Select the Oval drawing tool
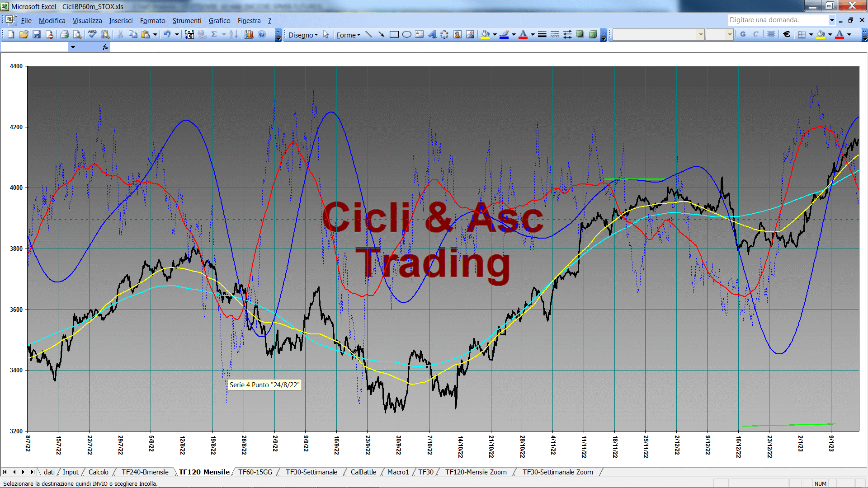Screen dimensions: 868x488 pyautogui.click(x=407, y=34)
